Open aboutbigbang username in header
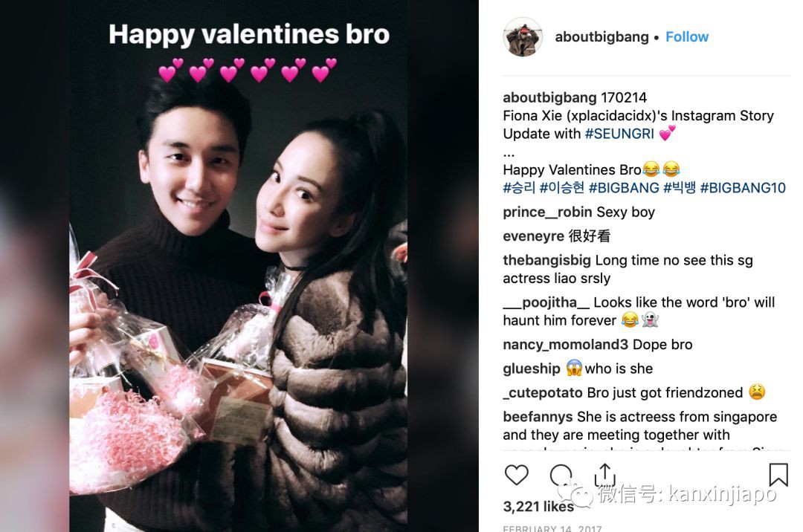803x532 pixels. pos(602,37)
